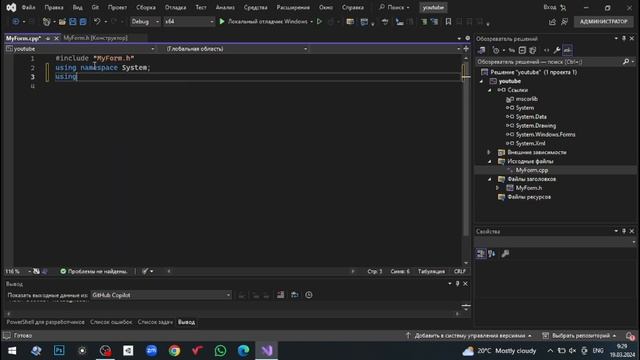Toggle auto-hide pin of the Properties panel
Image resolution: width=640 pixels, height=360 pixels.
pyautogui.click(x=624, y=231)
